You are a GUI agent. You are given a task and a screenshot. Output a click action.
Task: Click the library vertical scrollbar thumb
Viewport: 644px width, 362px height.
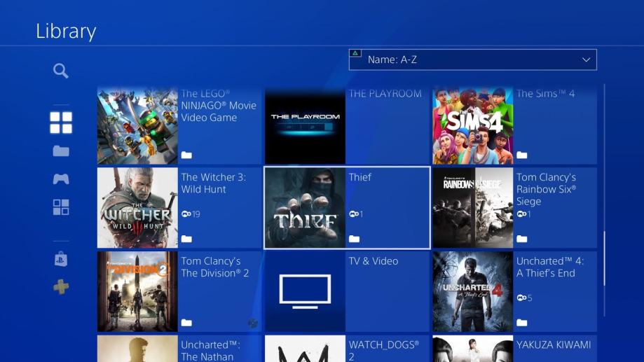click(604, 258)
